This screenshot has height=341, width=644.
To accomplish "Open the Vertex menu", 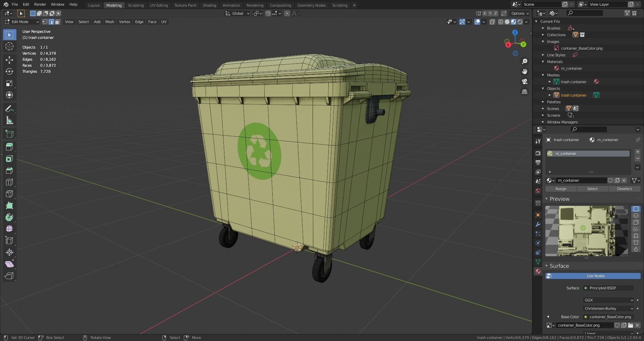I will [x=124, y=22].
